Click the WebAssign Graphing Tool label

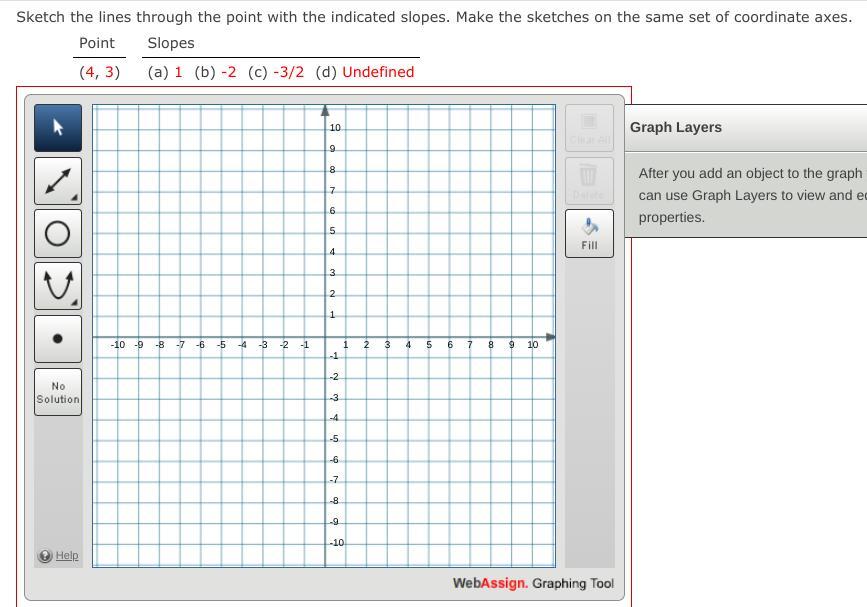[533, 583]
